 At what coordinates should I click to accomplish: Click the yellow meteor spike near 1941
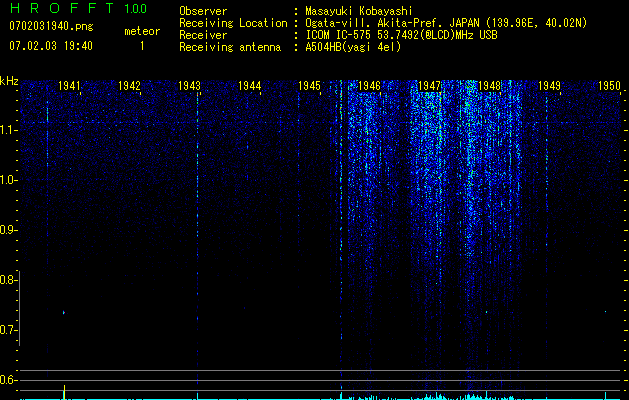pyautogui.click(x=64, y=392)
